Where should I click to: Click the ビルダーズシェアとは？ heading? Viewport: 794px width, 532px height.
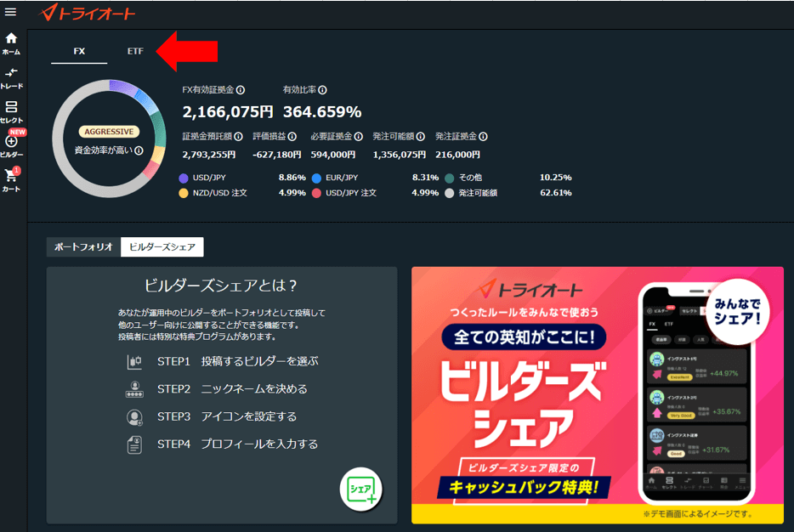point(221,286)
